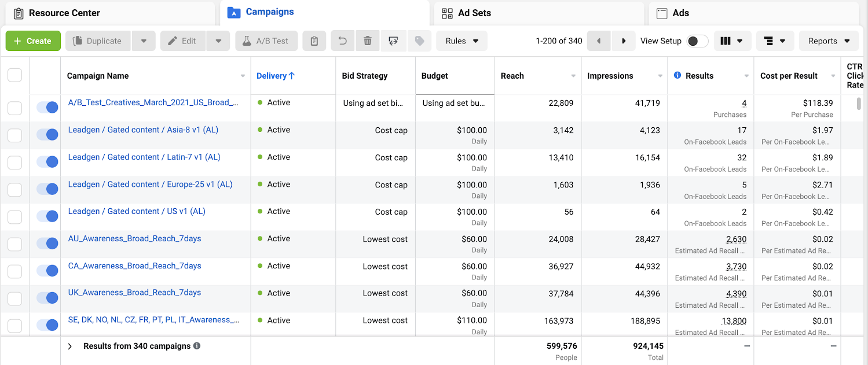The image size is (868, 365).
Task: Open the A/B Test tool
Action: pyautogui.click(x=266, y=40)
